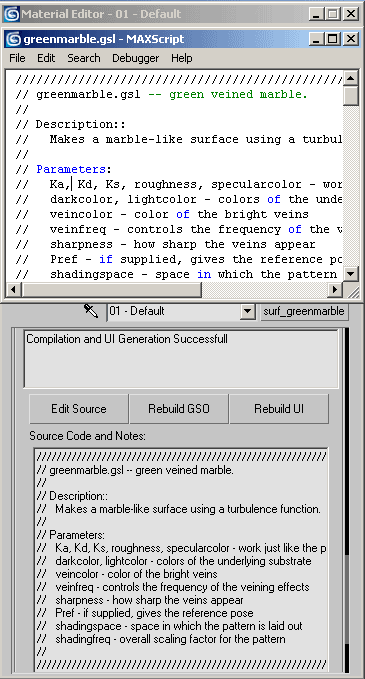365x679 pixels.
Task: Open the Edit menu
Action: [x=46, y=58]
